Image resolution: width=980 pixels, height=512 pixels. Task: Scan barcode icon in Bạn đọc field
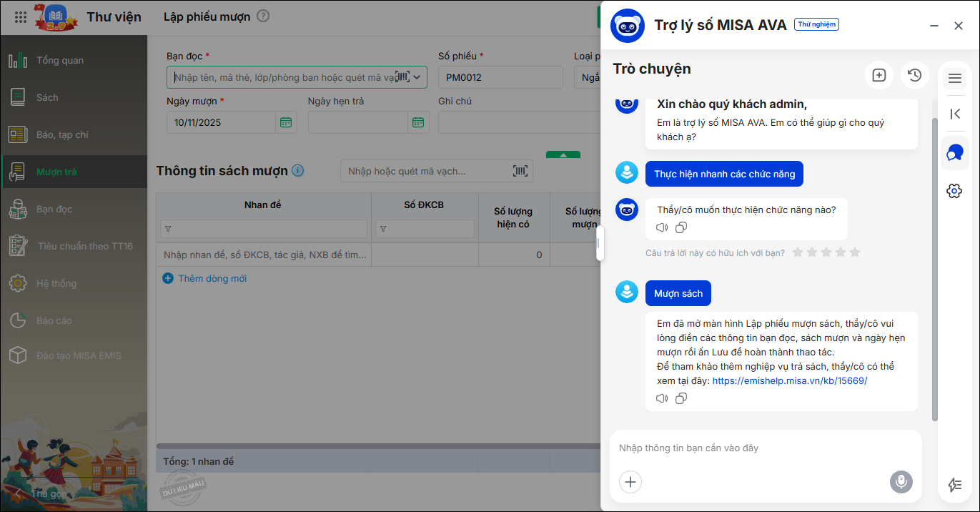click(x=402, y=77)
